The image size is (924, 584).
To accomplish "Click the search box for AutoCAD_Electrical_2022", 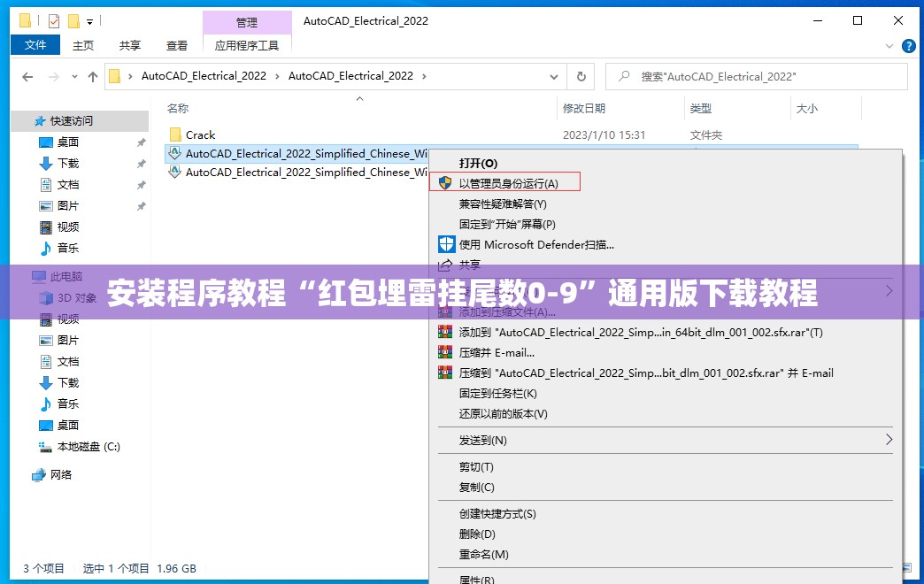I will [757, 77].
